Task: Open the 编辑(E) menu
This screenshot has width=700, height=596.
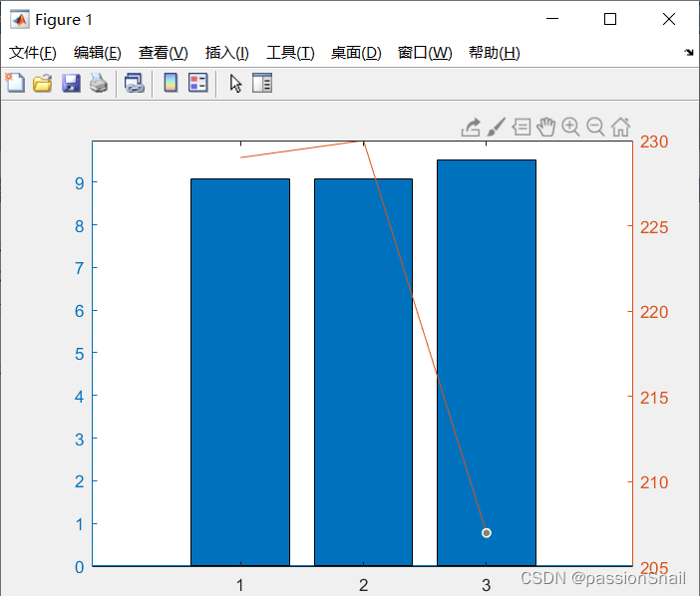Action: point(98,53)
